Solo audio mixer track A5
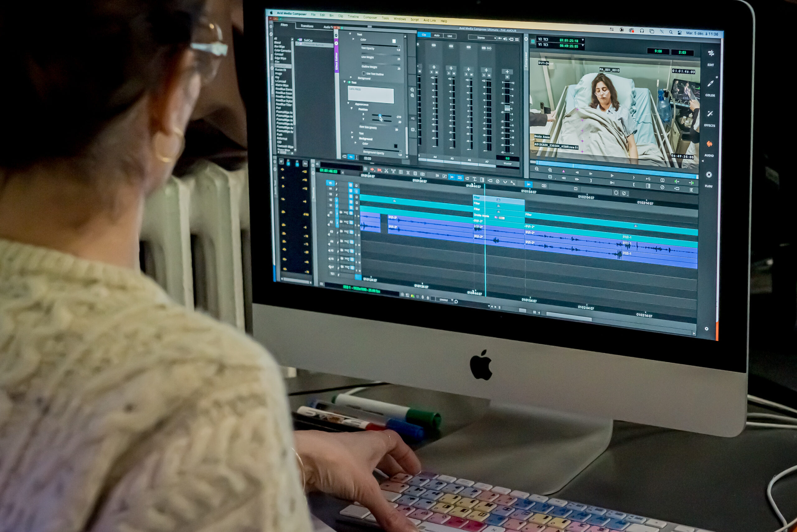Image resolution: width=797 pixels, height=532 pixels. (449, 73)
